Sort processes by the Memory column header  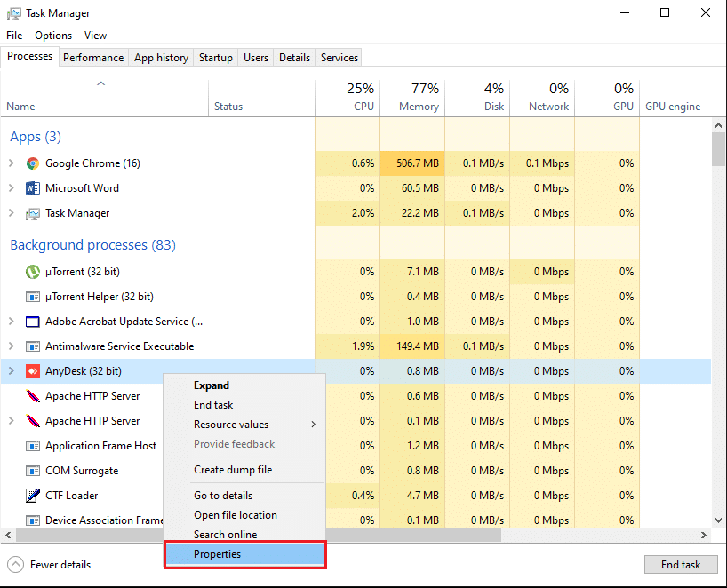pos(412,98)
